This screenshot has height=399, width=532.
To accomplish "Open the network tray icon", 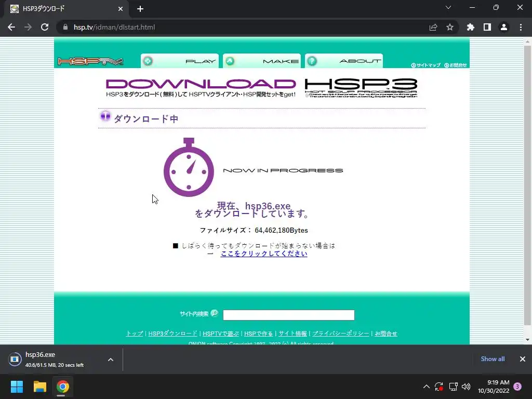I will (x=453, y=387).
